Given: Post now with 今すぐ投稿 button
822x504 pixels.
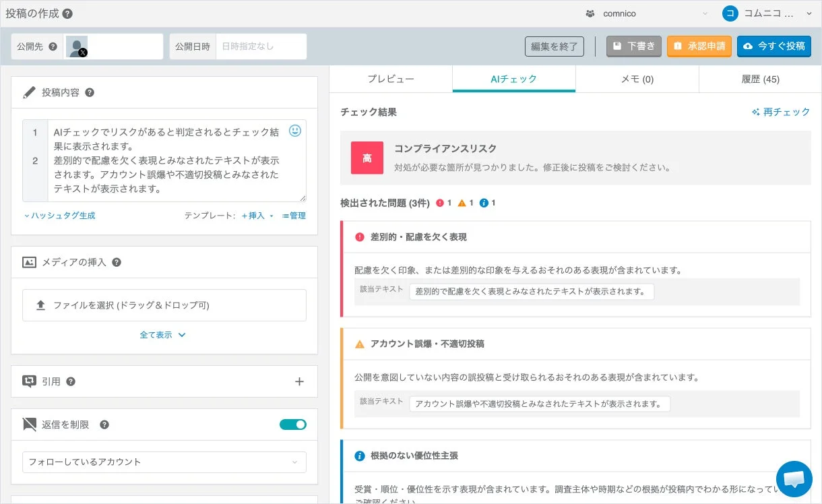Looking at the screenshot, I should coord(774,46).
